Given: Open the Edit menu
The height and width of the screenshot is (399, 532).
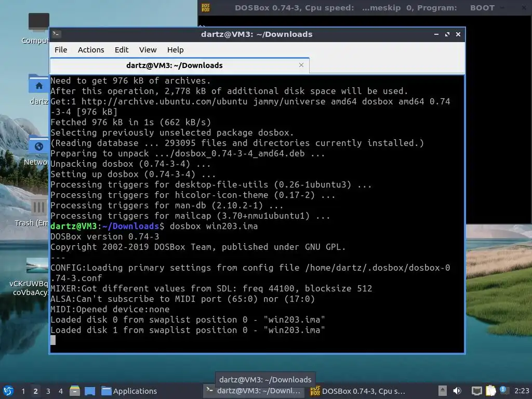Looking at the screenshot, I should tap(122, 50).
